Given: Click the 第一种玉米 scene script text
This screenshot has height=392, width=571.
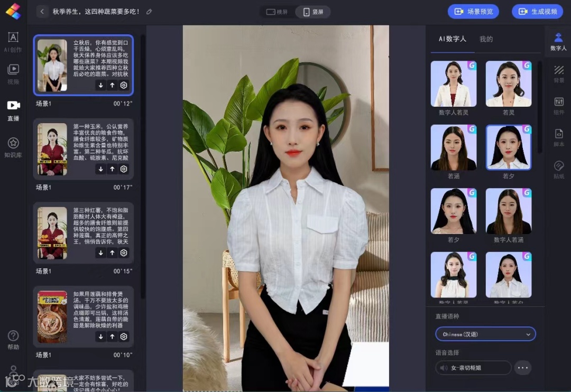Looking at the screenshot, I should click(x=101, y=142).
